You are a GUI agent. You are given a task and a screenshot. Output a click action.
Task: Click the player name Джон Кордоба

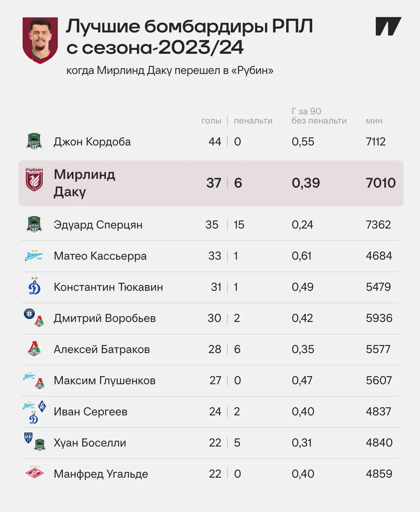coord(92,142)
